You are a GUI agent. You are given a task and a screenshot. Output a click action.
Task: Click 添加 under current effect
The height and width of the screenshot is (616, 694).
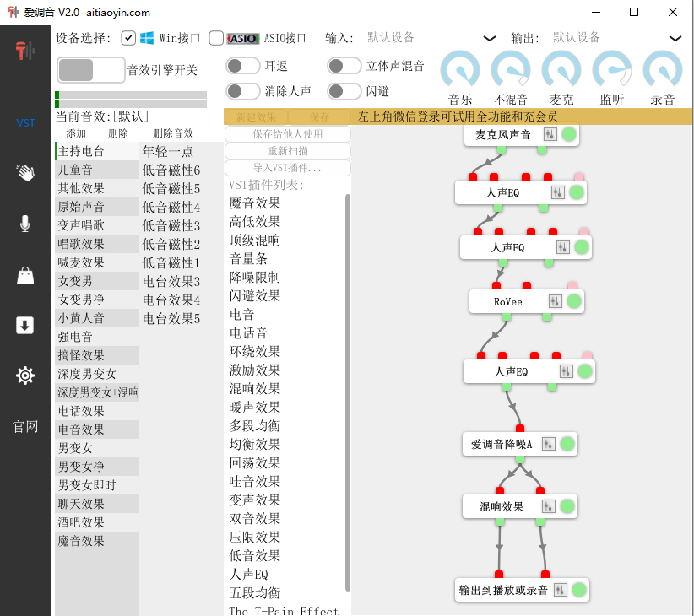(x=76, y=133)
